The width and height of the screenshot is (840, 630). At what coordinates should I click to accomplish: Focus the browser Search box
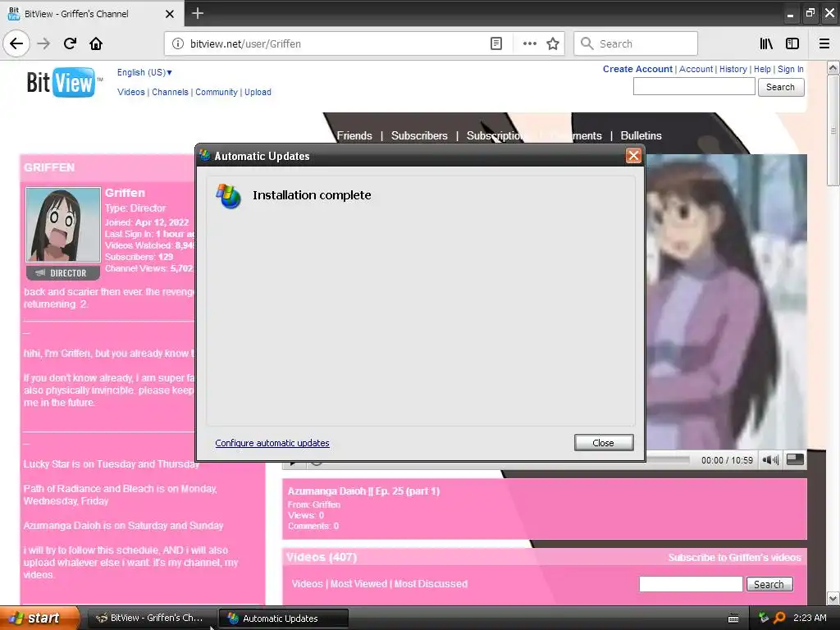click(636, 43)
